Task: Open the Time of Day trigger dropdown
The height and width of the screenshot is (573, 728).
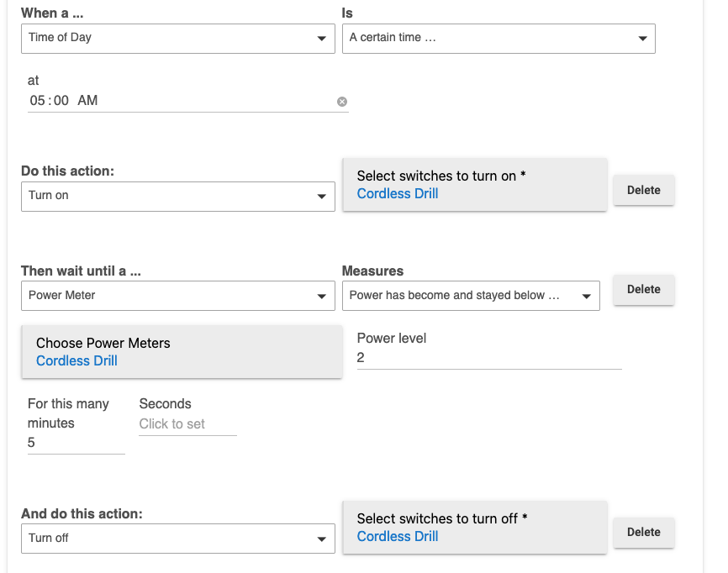Action: point(177,38)
